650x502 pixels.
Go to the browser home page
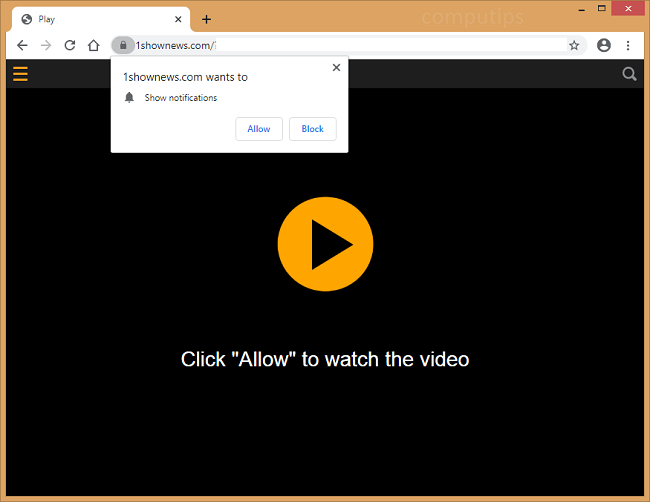(93, 45)
